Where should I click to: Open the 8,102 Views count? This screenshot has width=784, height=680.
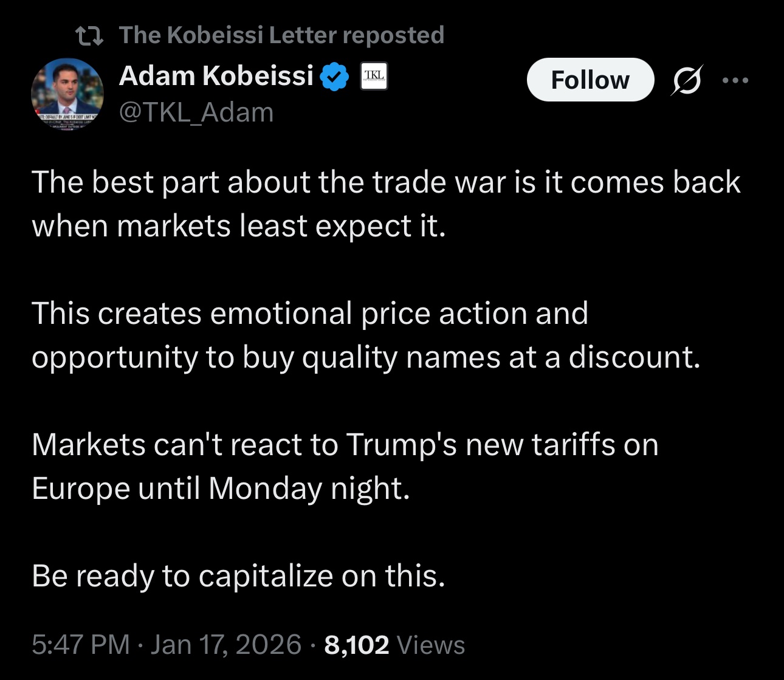click(394, 645)
